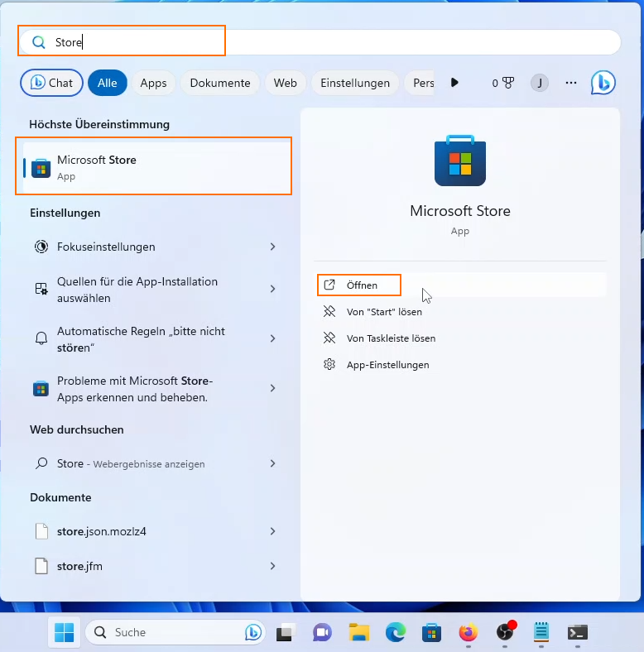Viewport: 644px width, 652px height.
Task: Click into the Store search field
Action: pos(320,42)
